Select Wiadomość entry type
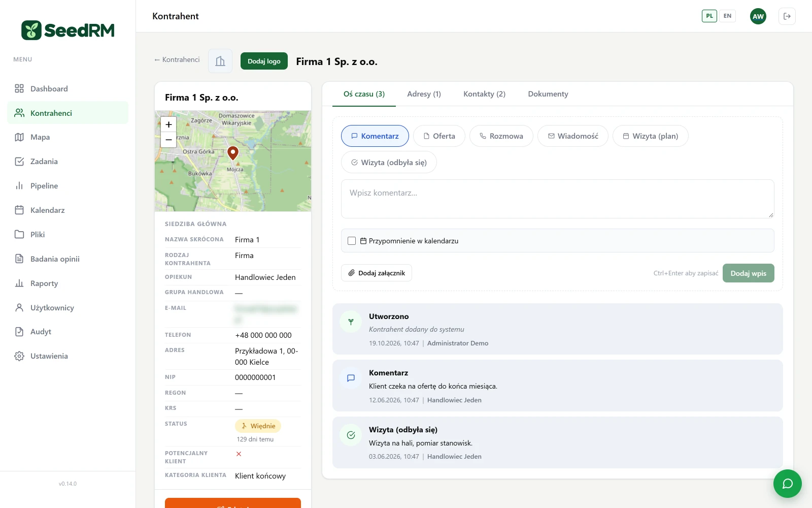The image size is (812, 508). (573, 136)
